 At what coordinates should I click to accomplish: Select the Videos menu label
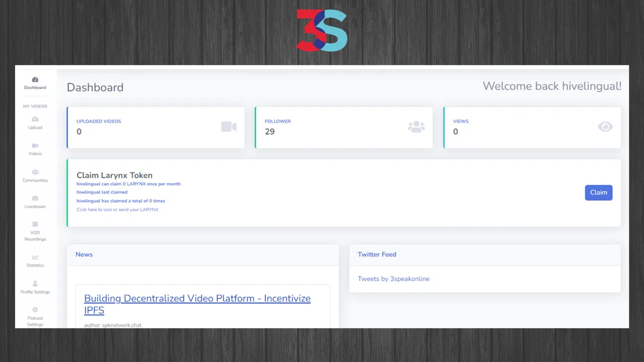pyautogui.click(x=35, y=154)
